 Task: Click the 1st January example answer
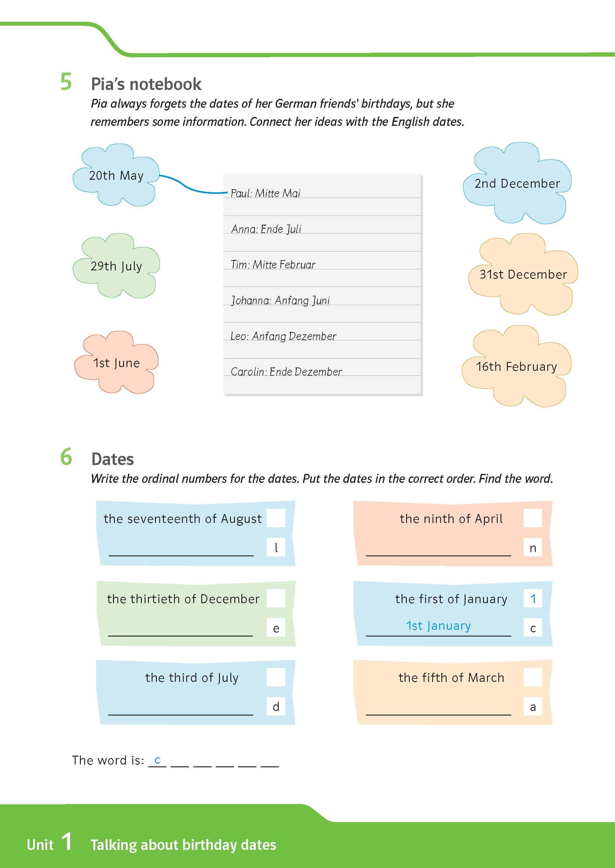coord(439,626)
